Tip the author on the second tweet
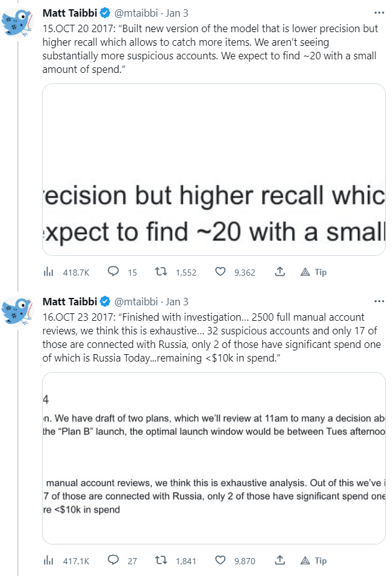Screen dimensions: 392x576 pyautogui.click(x=314, y=561)
